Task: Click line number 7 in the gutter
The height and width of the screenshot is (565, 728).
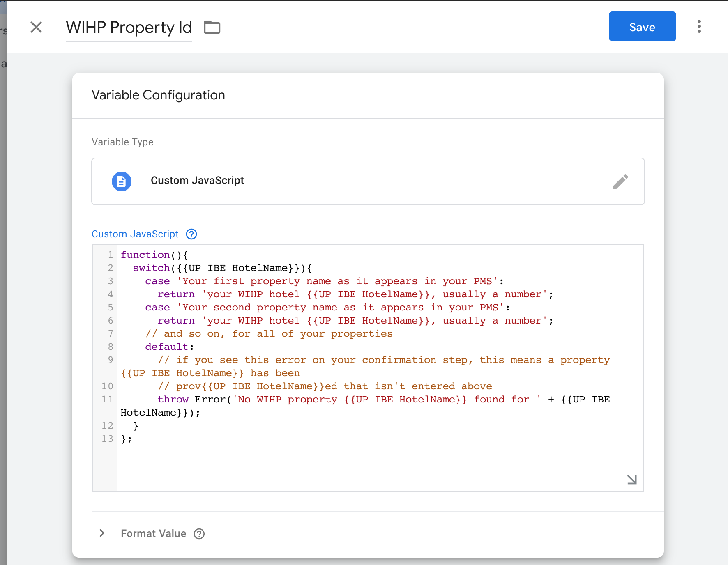Action: pos(110,334)
